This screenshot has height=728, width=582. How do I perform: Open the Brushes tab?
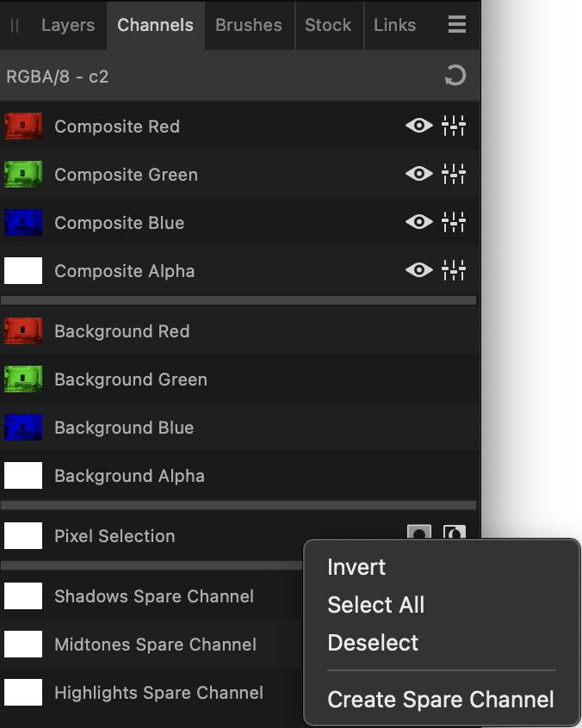(x=249, y=25)
